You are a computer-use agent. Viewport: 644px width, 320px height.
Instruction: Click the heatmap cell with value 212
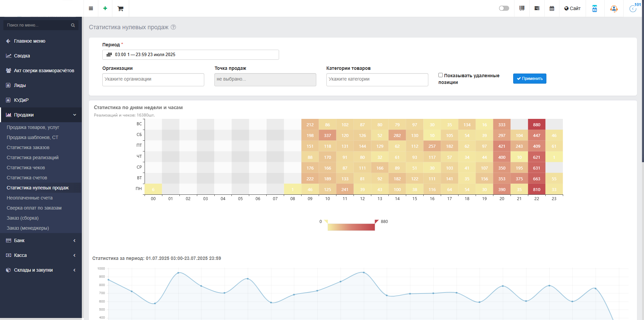[x=310, y=125]
